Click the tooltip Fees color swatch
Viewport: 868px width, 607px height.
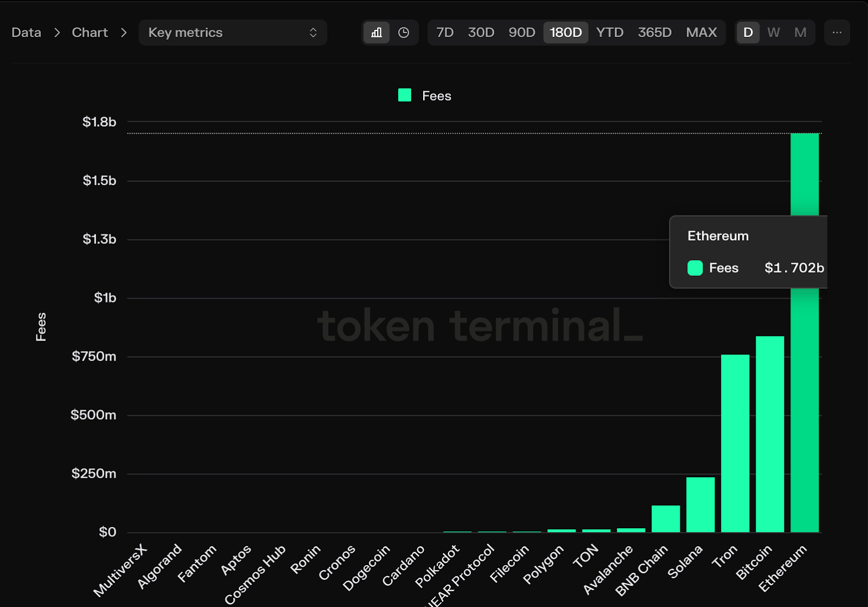click(695, 268)
